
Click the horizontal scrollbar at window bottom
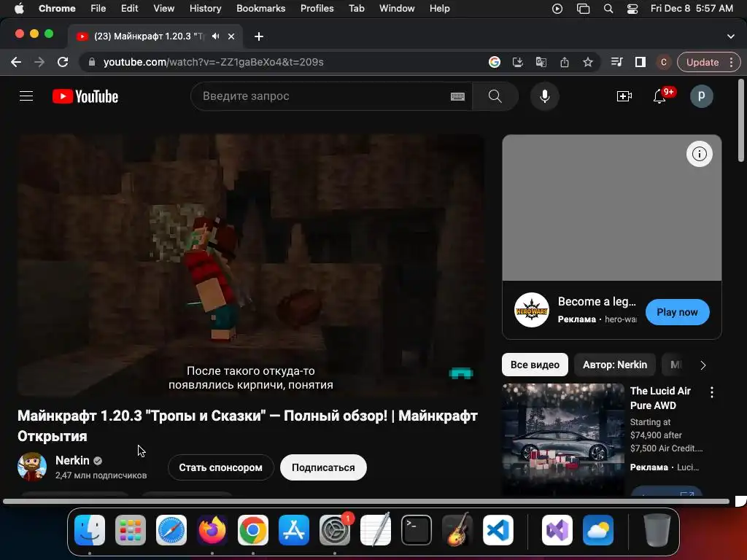click(x=366, y=501)
